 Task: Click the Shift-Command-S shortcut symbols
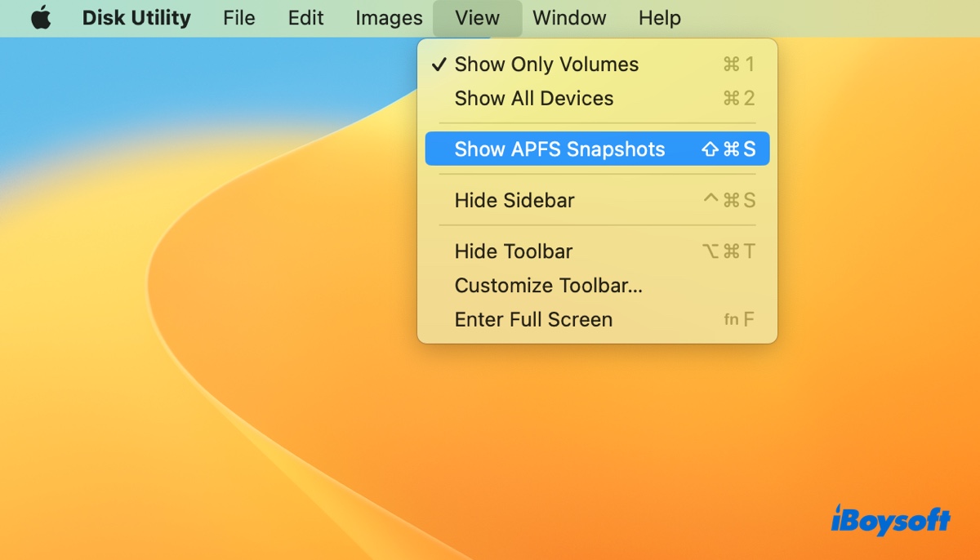(728, 149)
